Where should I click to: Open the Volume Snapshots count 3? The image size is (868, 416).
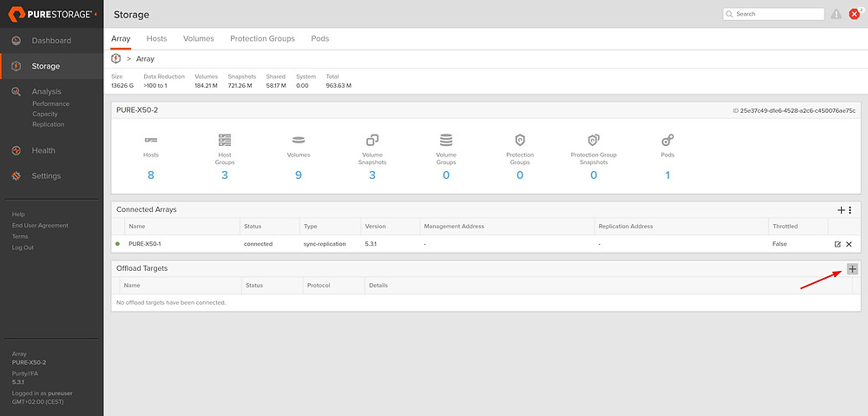372,175
